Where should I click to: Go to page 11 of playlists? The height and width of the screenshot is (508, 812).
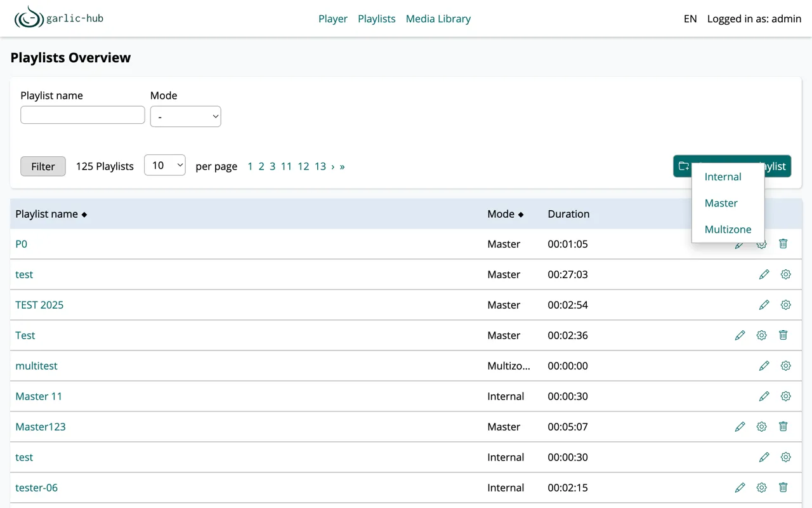point(286,166)
